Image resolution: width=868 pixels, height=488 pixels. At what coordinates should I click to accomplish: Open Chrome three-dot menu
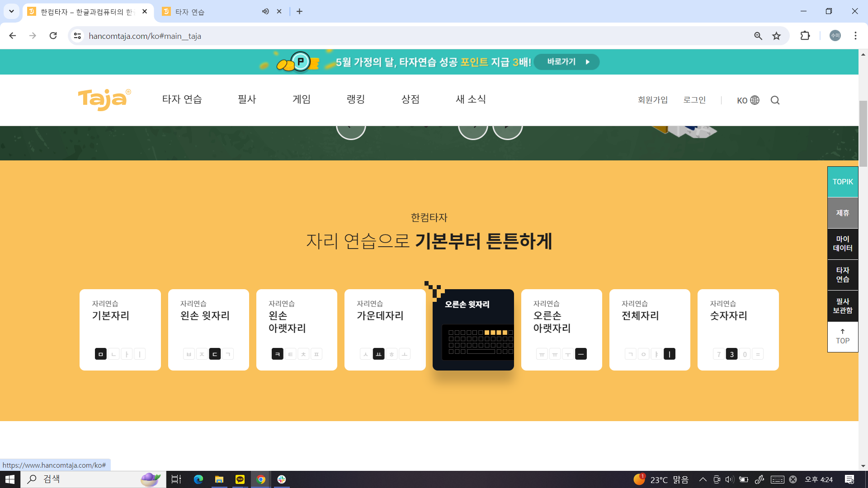[x=855, y=36]
